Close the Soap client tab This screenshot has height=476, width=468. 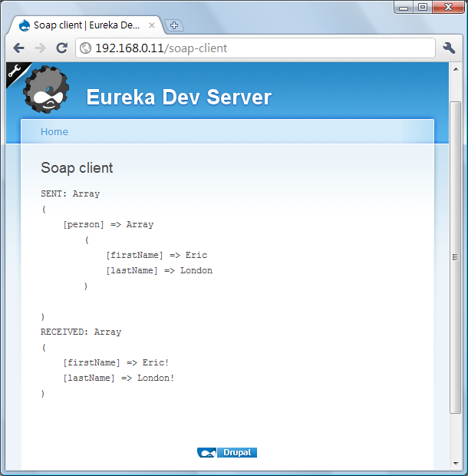(x=152, y=25)
